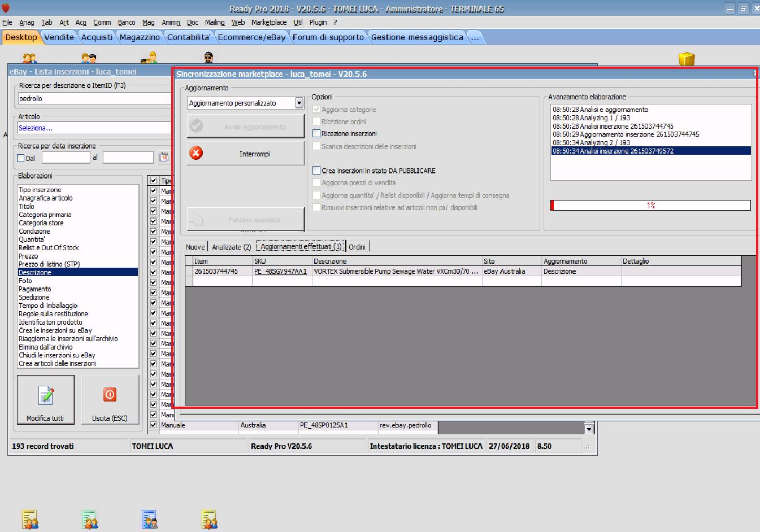Open the SKU link PE_48SGV947AA1

[x=280, y=272]
